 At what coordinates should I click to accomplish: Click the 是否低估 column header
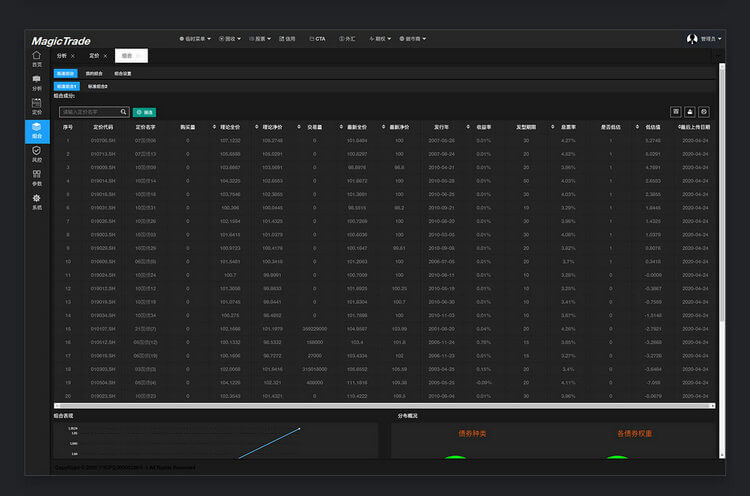coord(610,127)
